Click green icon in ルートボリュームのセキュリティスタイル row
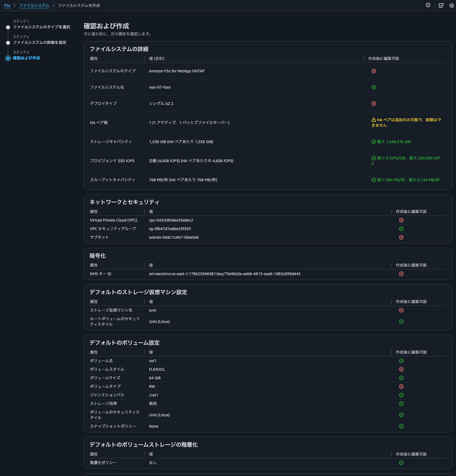Image resolution: width=456 pixels, height=476 pixels. point(401,322)
